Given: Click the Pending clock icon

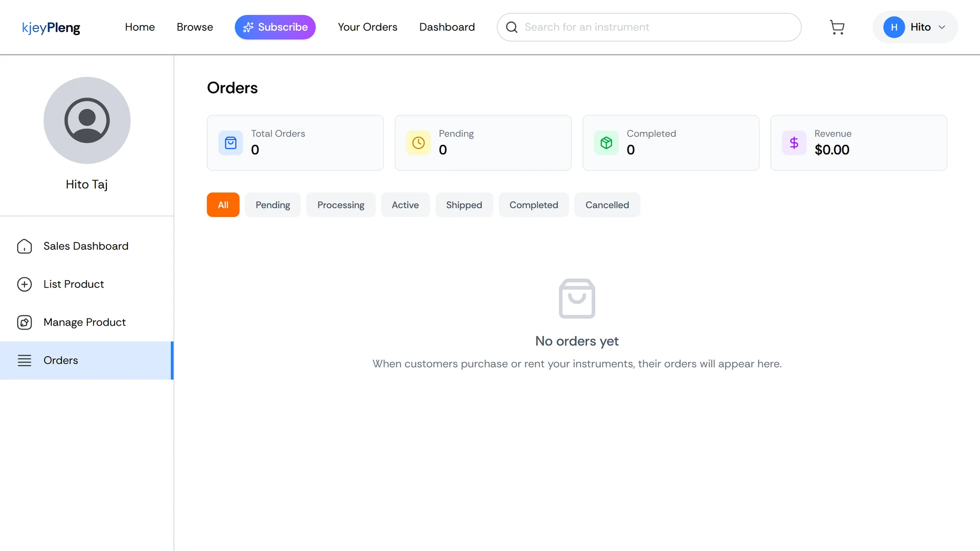Looking at the screenshot, I should tap(418, 143).
